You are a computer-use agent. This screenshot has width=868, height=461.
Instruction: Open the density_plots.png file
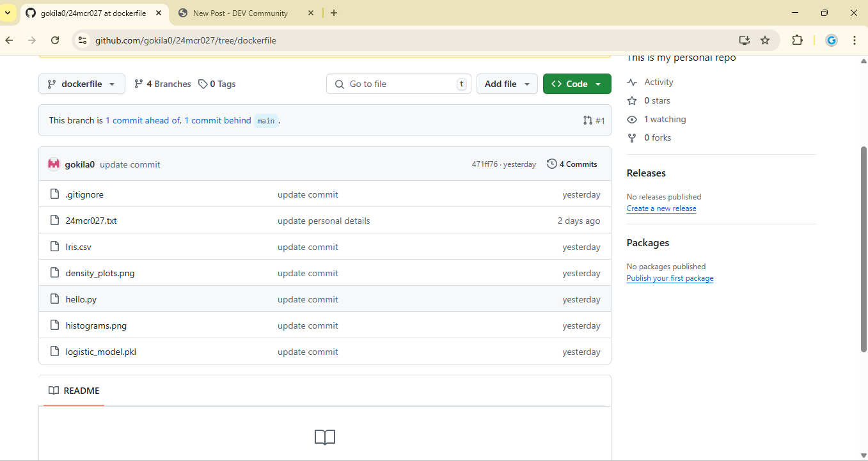[100, 273]
